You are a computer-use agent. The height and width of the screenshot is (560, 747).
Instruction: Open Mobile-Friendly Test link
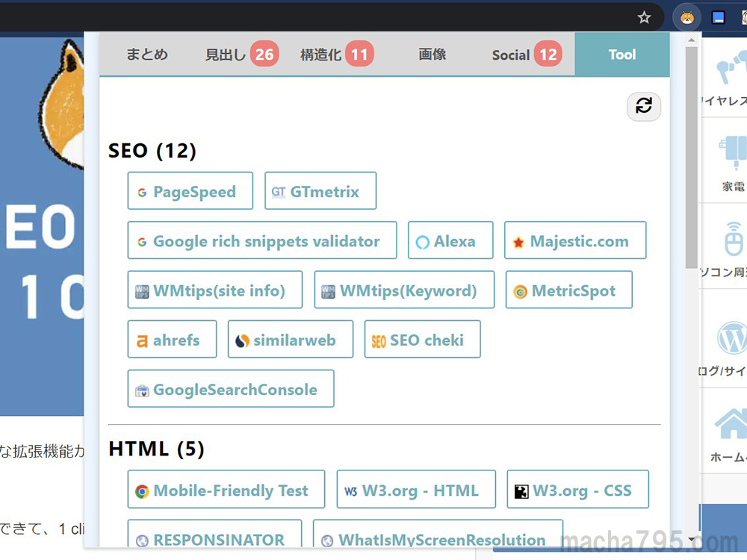pos(226,490)
